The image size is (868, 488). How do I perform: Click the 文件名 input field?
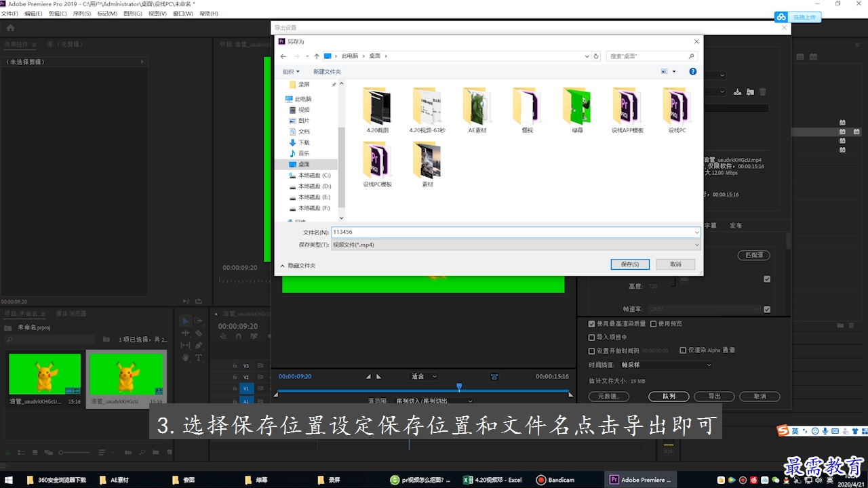[x=515, y=232]
